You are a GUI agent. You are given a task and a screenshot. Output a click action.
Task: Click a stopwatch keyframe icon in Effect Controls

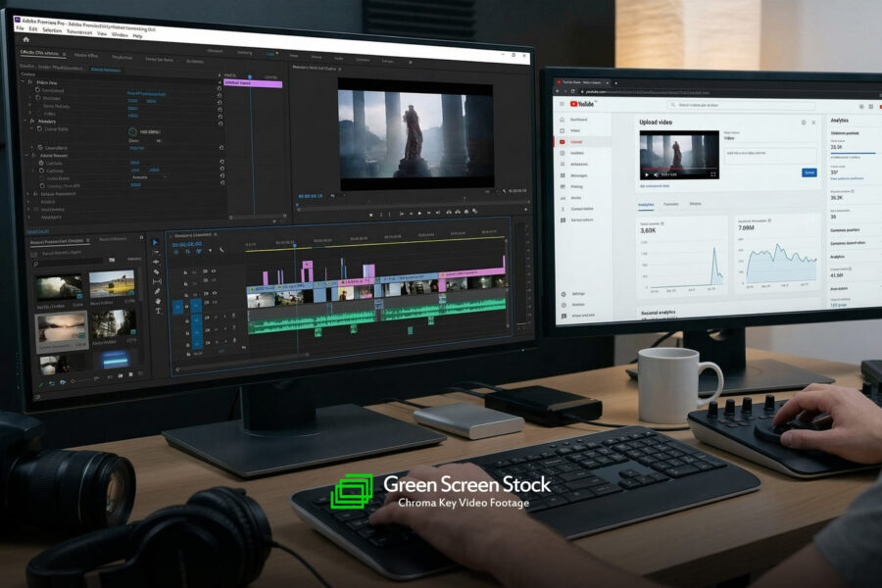point(37,90)
